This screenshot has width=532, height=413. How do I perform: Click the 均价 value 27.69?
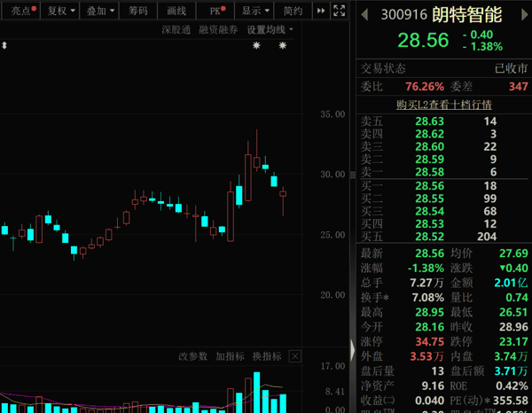pyautogui.click(x=513, y=253)
